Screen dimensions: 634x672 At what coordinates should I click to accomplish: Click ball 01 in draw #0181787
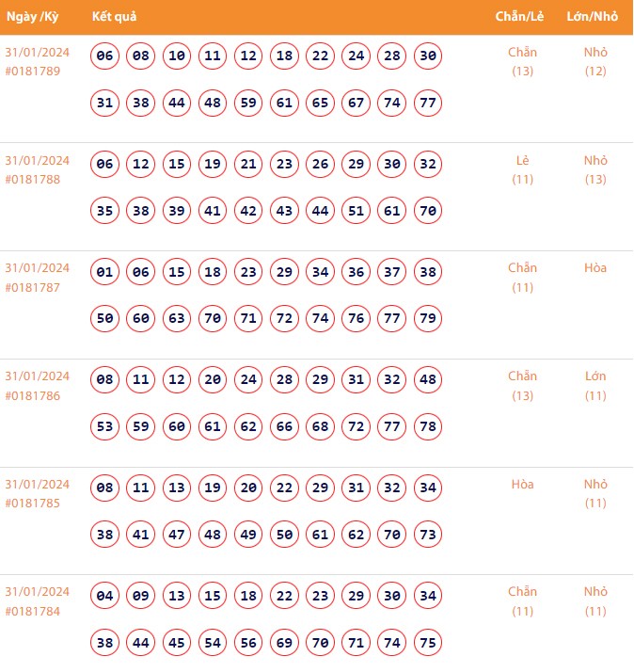[x=105, y=272]
